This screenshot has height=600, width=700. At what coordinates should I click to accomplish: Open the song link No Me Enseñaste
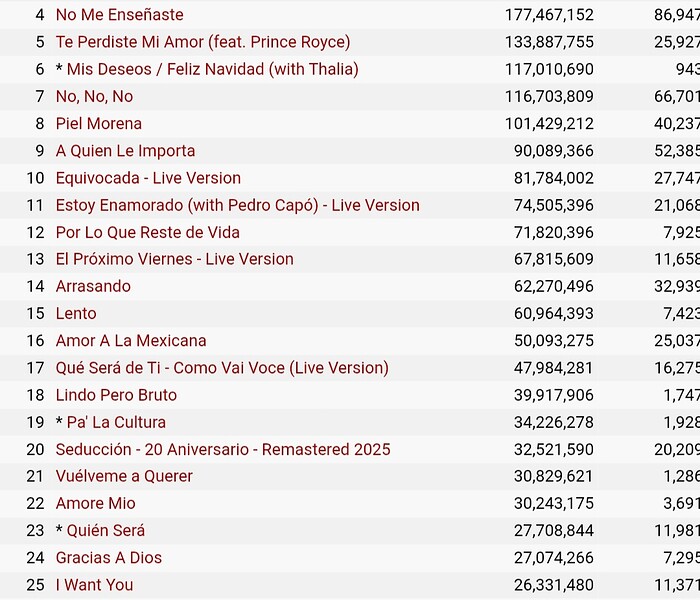pyautogui.click(x=120, y=15)
